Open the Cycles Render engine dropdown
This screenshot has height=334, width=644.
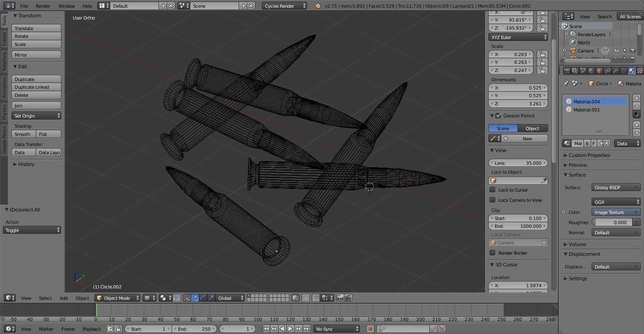click(284, 6)
